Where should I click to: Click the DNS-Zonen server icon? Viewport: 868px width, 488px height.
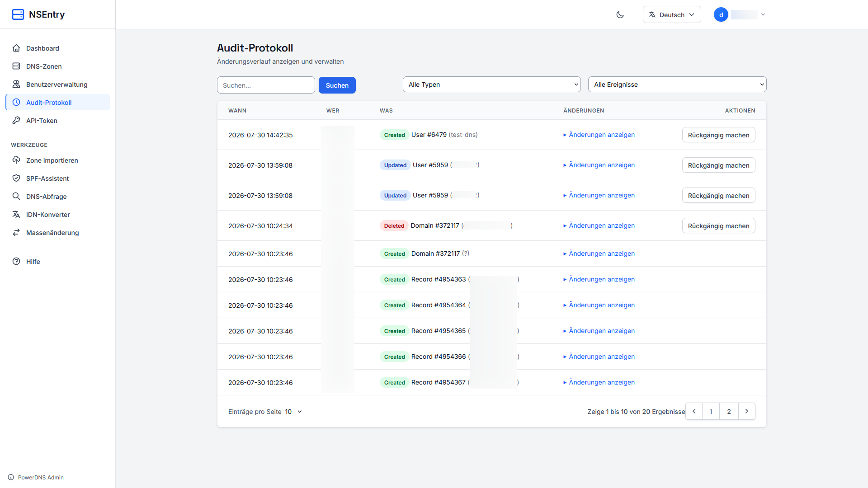point(16,66)
